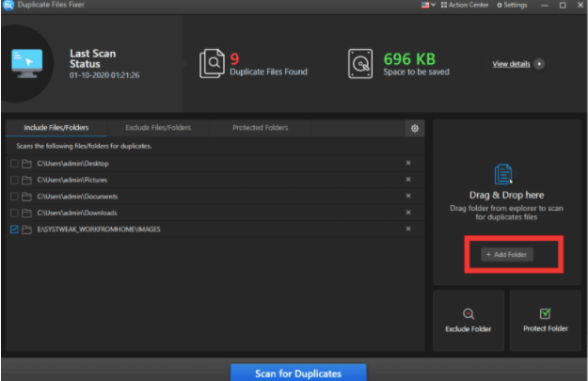Select the C:\Users\admin\Downloads path text
Screen dimensions: 588x381
coord(77,213)
